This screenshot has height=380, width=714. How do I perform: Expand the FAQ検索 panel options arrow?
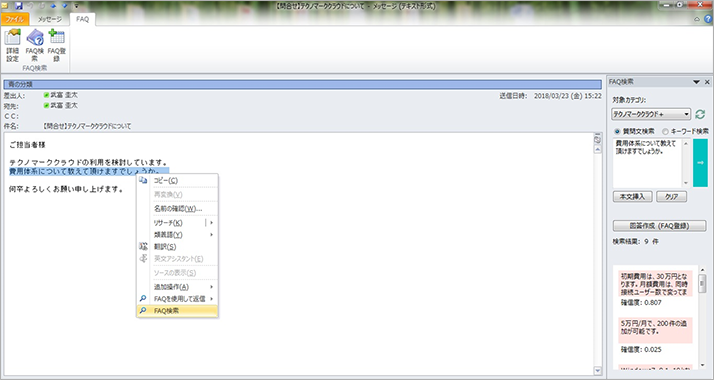click(696, 82)
